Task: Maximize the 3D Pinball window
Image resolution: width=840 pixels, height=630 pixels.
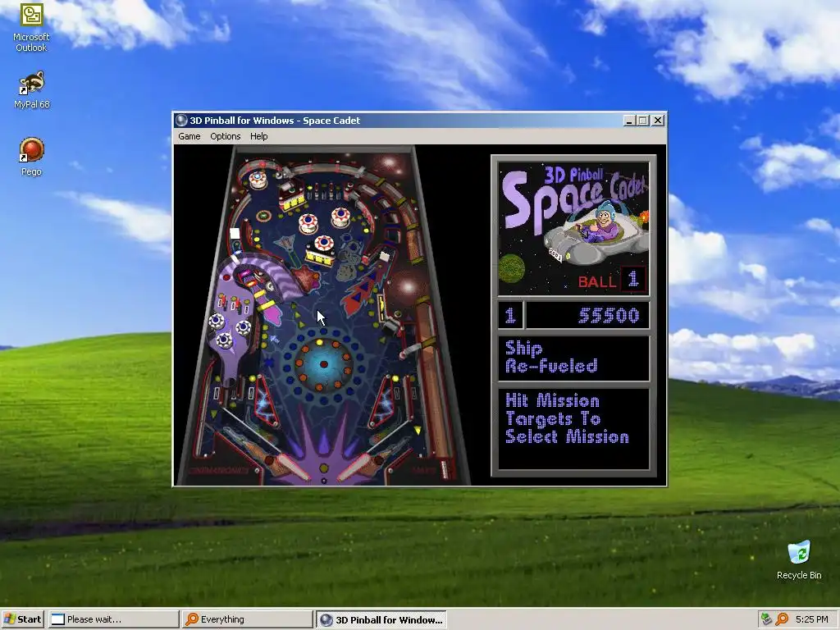Action: tap(643, 121)
